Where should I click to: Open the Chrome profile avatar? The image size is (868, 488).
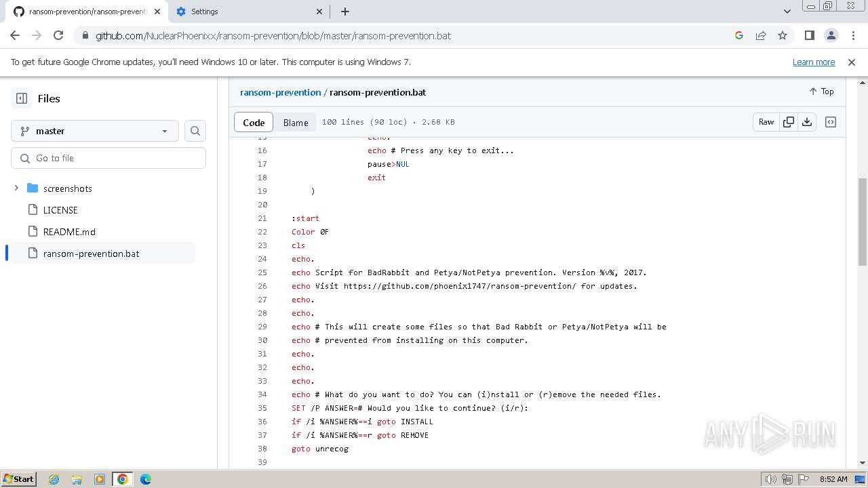[831, 35]
